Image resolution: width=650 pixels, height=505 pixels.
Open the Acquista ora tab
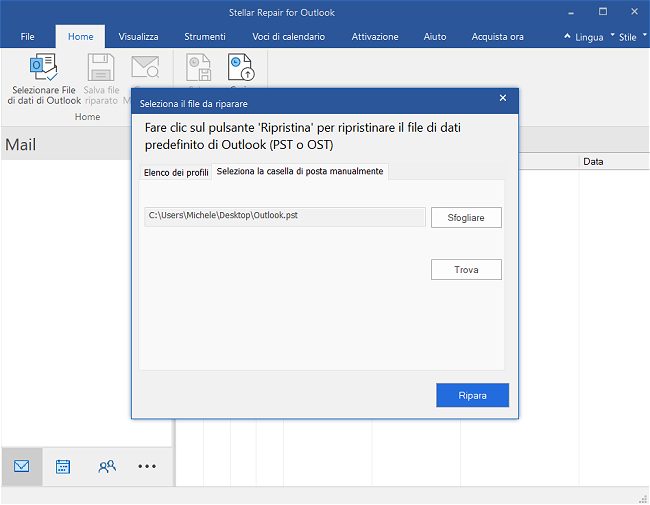point(497,36)
